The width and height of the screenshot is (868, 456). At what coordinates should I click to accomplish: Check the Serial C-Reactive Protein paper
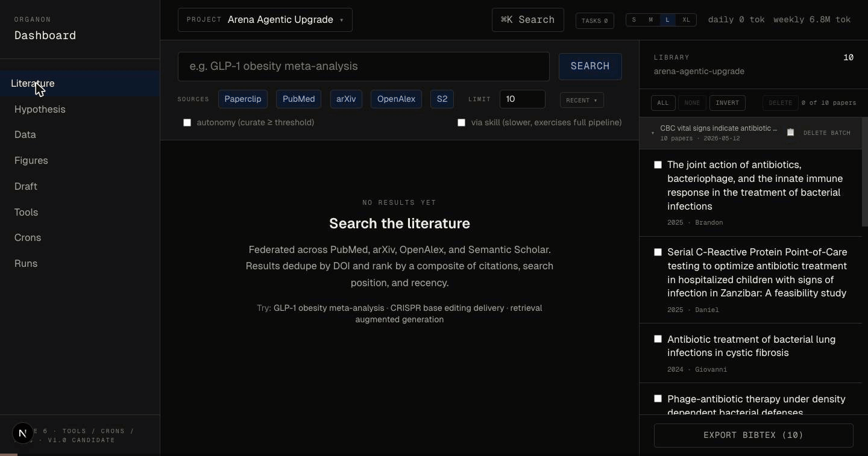pyautogui.click(x=658, y=252)
